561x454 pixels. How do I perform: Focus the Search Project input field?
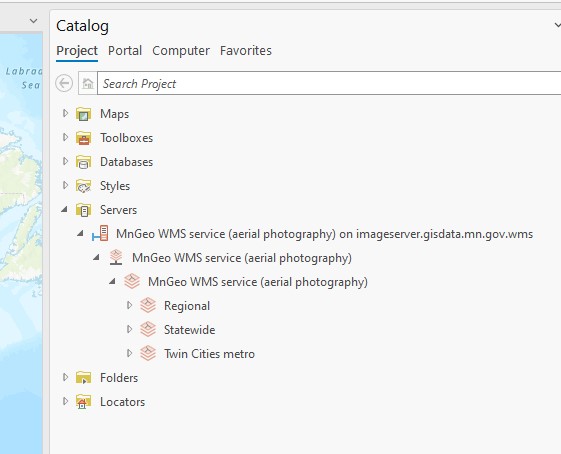[x=329, y=83]
